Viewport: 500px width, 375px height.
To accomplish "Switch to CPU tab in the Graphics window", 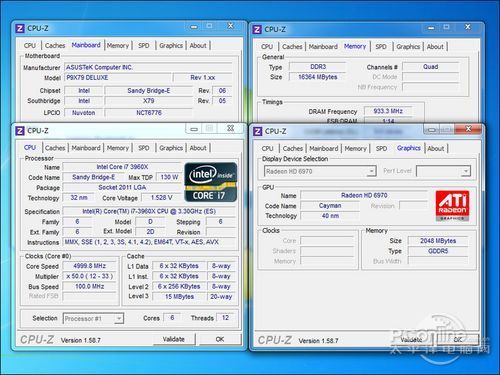I will click(267, 149).
